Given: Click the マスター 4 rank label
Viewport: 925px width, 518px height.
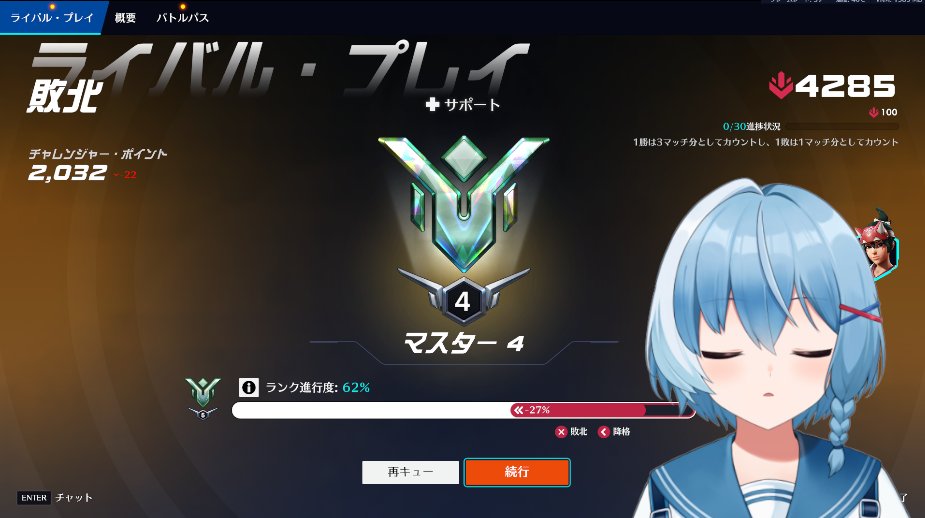Looking at the screenshot, I should click(464, 343).
